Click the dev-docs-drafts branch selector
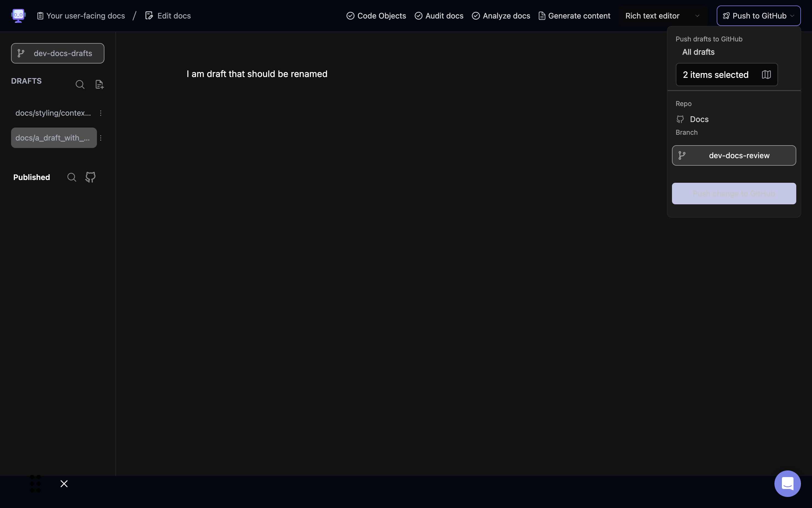The image size is (812, 508). [x=57, y=53]
